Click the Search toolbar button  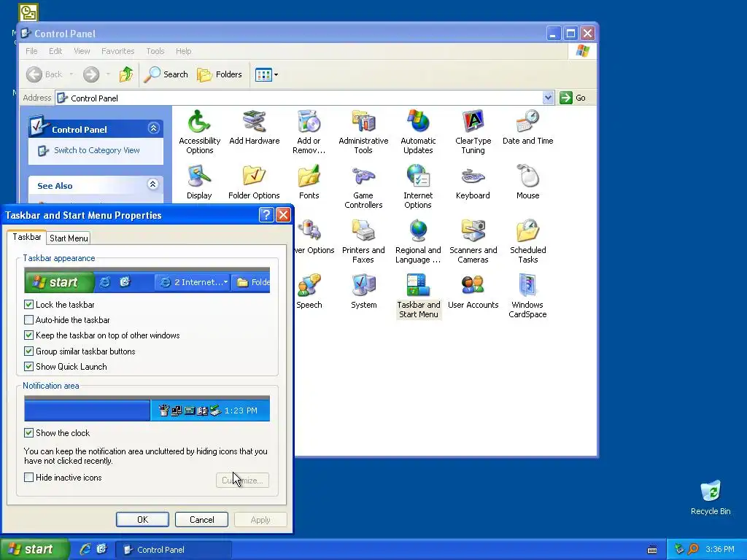pyautogui.click(x=166, y=74)
